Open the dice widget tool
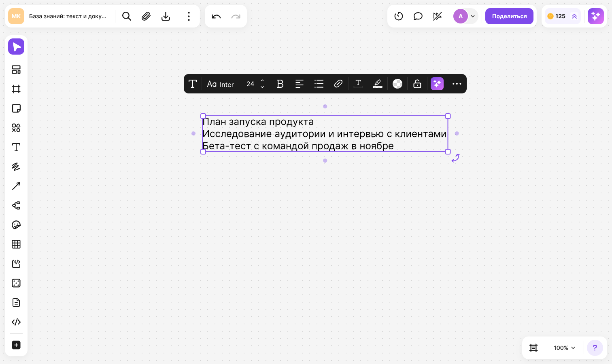 click(16, 283)
